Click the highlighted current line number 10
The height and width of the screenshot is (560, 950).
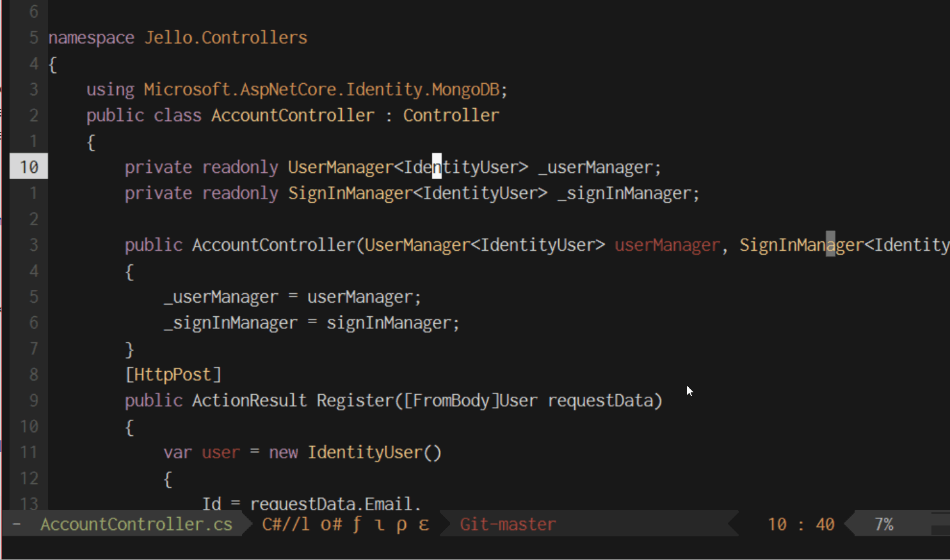(x=29, y=167)
